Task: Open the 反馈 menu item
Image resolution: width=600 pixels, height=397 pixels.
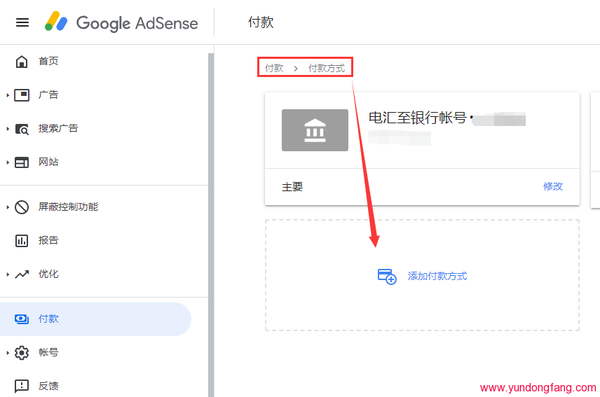Action: 48,386
